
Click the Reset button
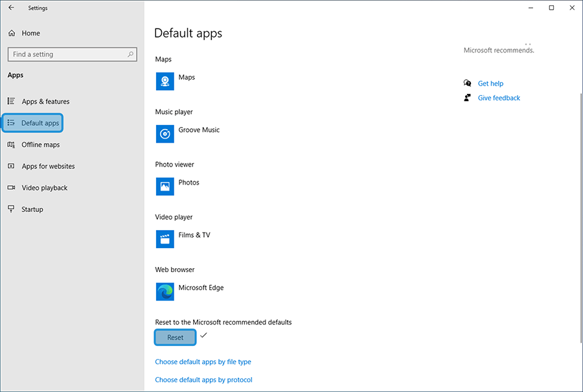tap(175, 338)
